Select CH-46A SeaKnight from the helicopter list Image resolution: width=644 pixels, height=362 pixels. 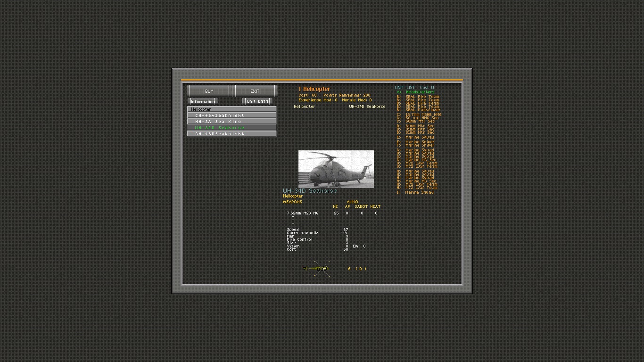point(231,115)
